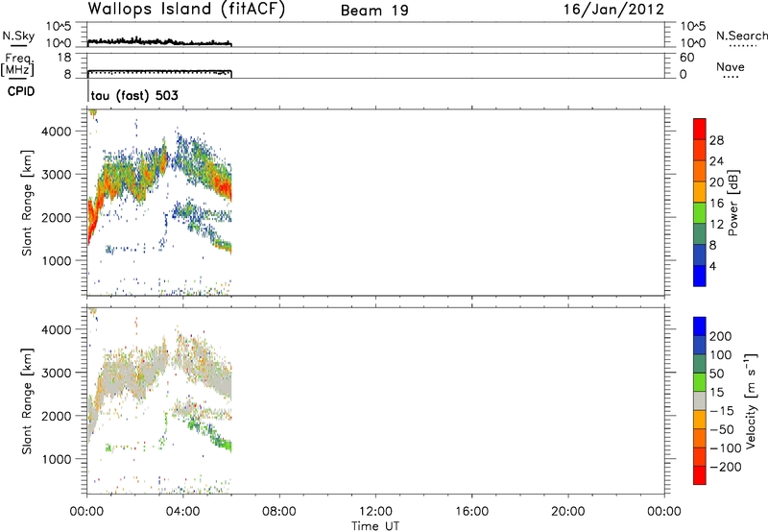
Task: Click the '60' Nave axis value
Action: coord(686,58)
